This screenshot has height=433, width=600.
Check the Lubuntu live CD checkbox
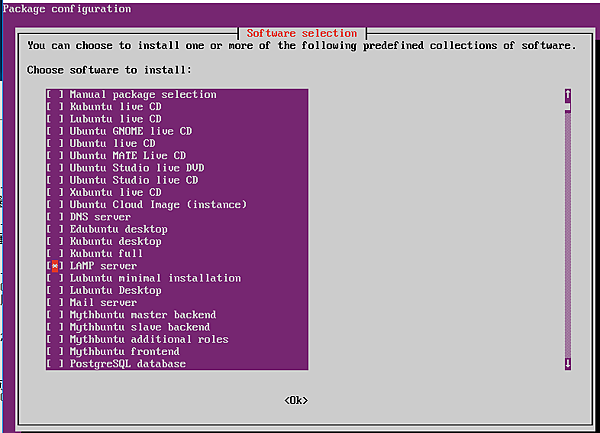55,119
